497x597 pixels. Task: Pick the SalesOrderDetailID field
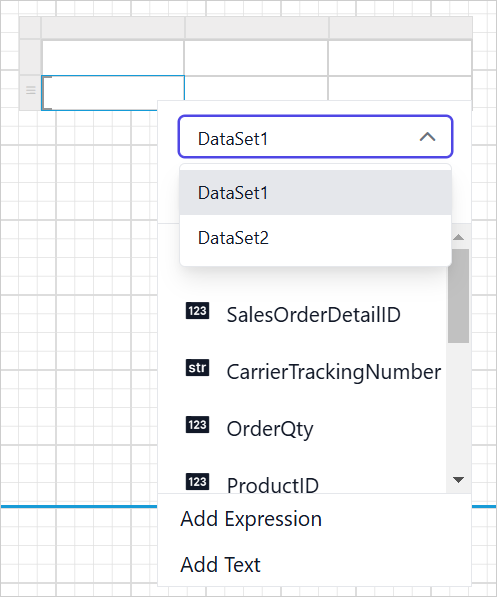click(313, 315)
